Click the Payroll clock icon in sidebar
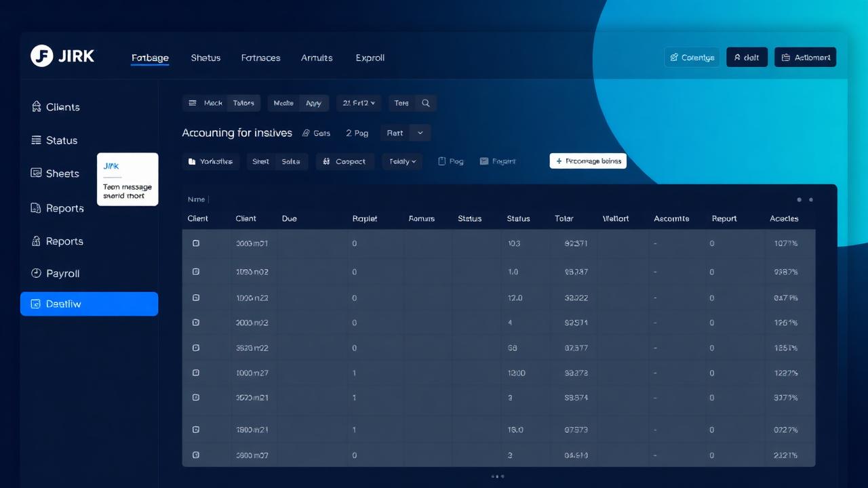 [37, 273]
